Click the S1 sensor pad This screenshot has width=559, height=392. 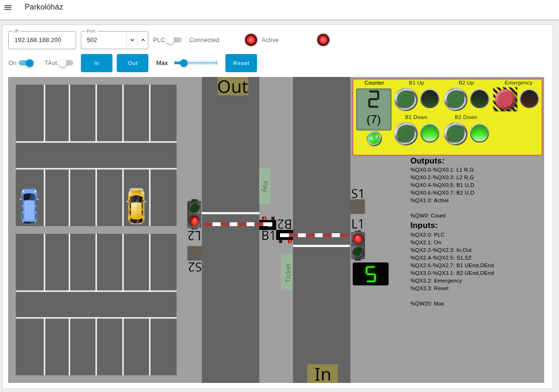point(358,207)
